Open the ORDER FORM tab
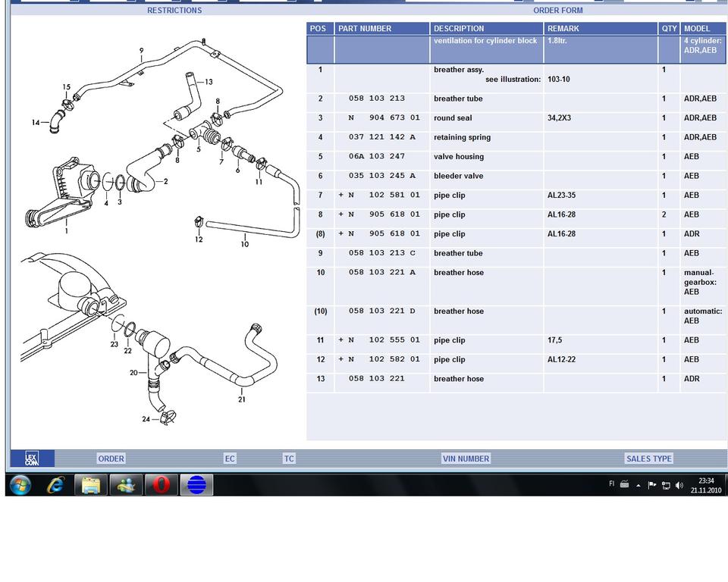Screen dimensions: 728x582 point(557,11)
